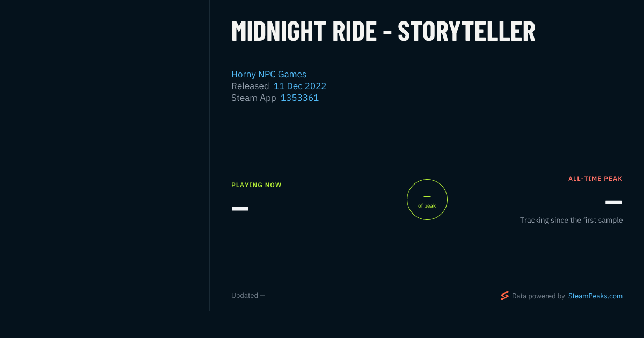Viewport: 644px width, 338px height.
Task: Click the red ALL-TIME PEAK label
Action: tap(595, 179)
